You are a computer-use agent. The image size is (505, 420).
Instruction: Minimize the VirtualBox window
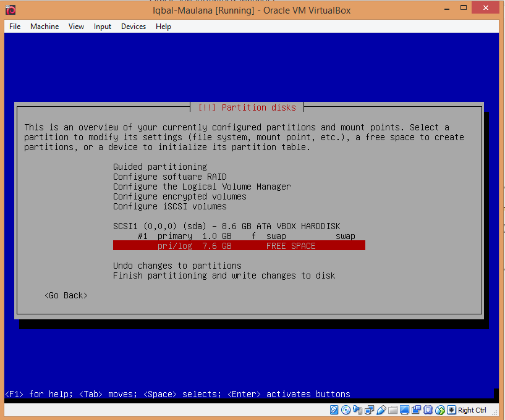tap(447, 9)
